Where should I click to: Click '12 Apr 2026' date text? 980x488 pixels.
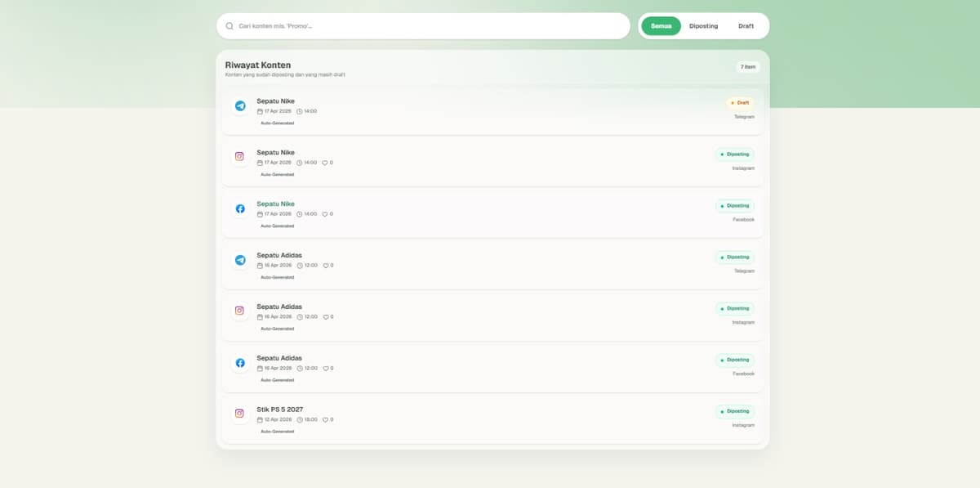tap(278, 420)
